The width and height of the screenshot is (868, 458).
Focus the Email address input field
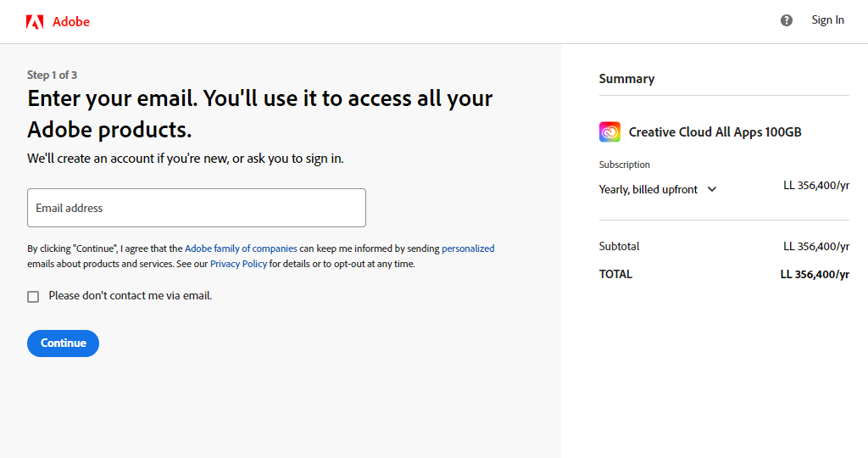pyautogui.click(x=196, y=208)
